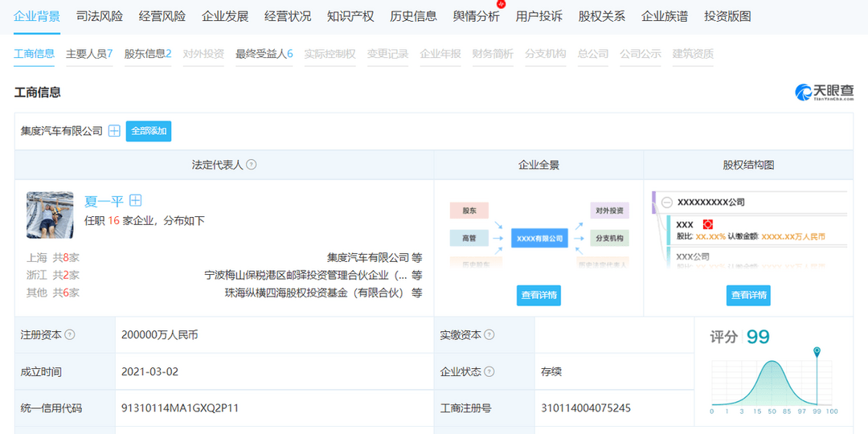Open the 股东信息 sub-tab

(148, 54)
